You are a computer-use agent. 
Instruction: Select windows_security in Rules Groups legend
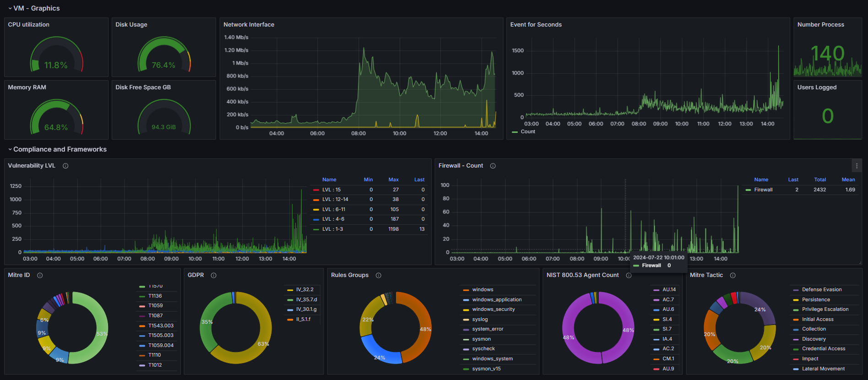tap(494, 309)
